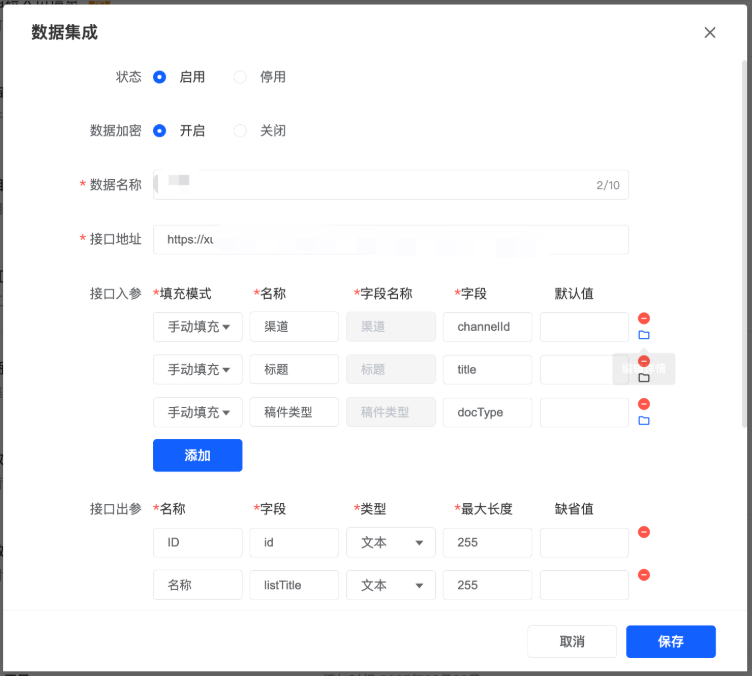Delete the ID output parameter row
The height and width of the screenshot is (676, 752).
644,532
